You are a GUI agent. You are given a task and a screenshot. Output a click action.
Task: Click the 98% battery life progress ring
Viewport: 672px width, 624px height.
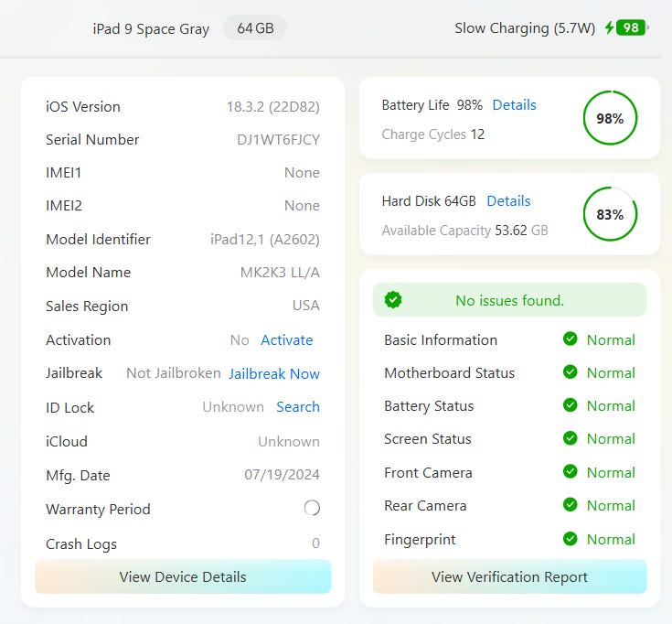[611, 118]
